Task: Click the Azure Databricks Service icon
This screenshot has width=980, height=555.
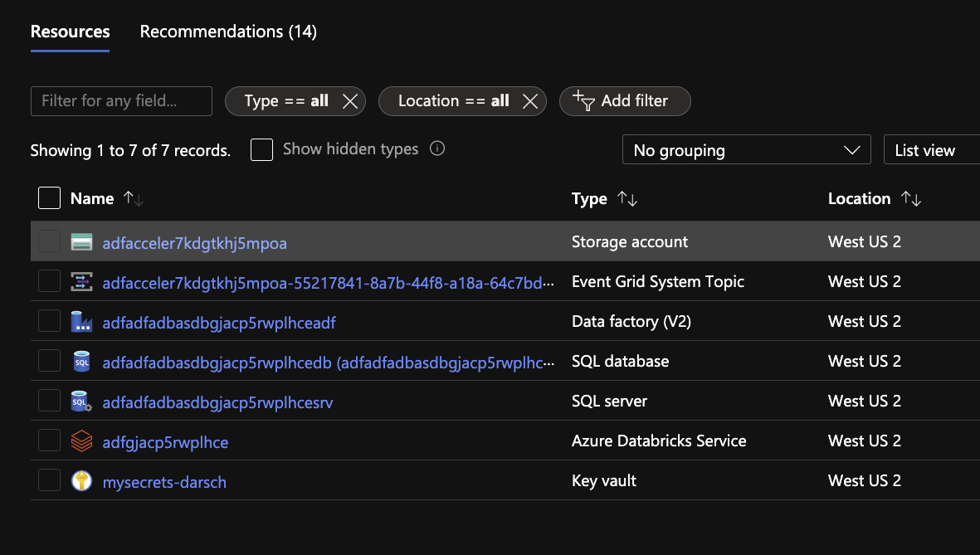Action: pyautogui.click(x=81, y=441)
